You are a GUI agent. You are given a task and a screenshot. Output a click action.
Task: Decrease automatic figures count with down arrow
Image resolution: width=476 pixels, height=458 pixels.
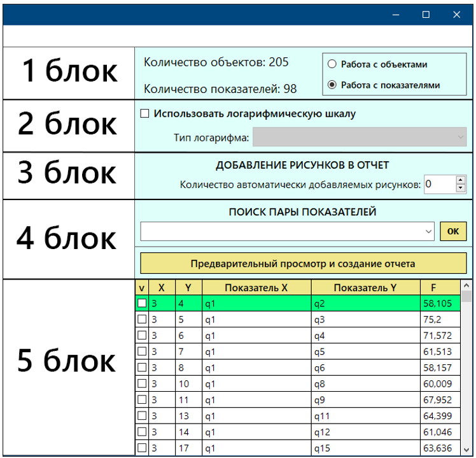(461, 188)
